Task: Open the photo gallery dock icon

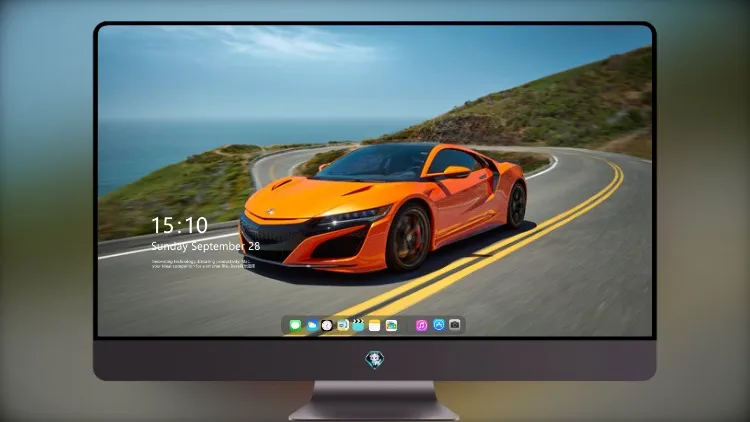Action: pyautogui.click(x=391, y=325)
